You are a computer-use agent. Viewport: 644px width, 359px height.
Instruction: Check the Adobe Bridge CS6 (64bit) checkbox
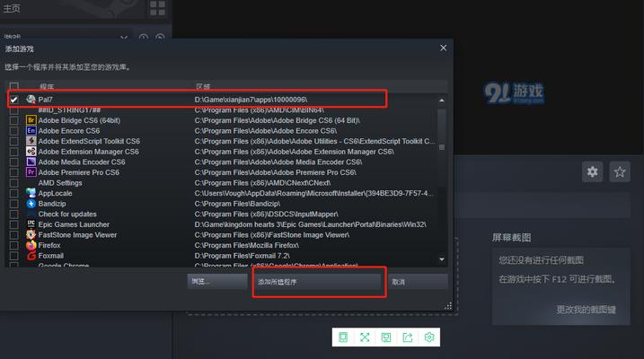pyautogui.click(x=14, y=120)
